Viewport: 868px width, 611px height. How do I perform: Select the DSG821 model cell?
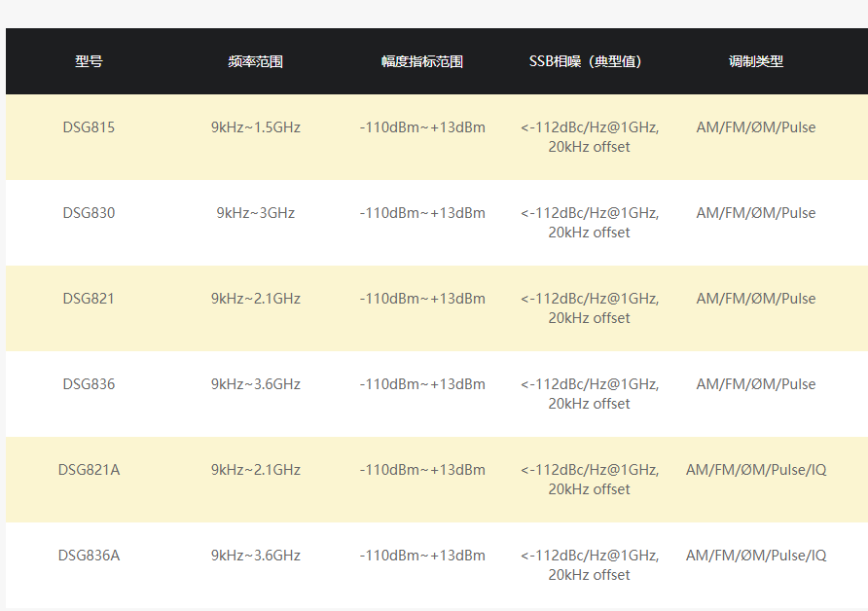point(89,299)
